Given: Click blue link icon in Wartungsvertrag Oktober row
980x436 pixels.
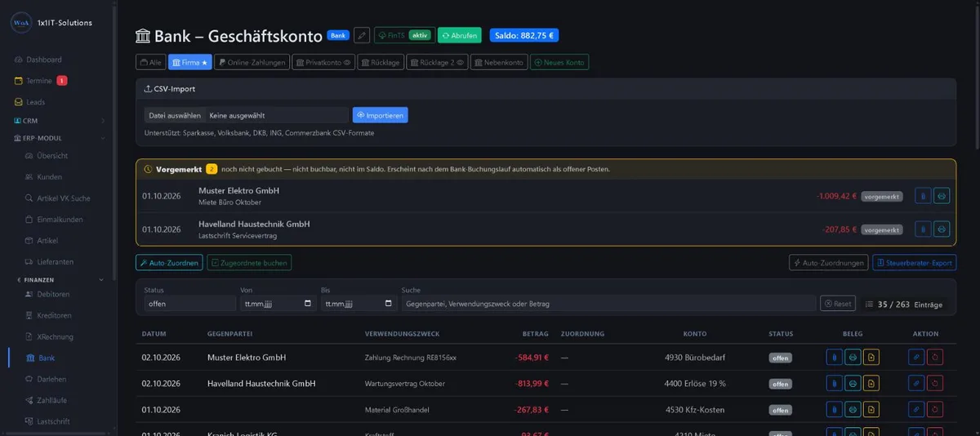Looking at the screenshot, I should [916, 383].
